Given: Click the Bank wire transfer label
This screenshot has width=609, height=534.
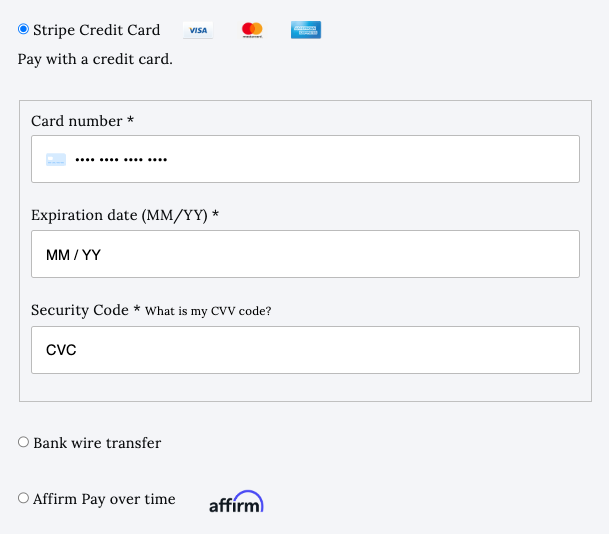Looking at the screenshot, I should pos(97,443).
